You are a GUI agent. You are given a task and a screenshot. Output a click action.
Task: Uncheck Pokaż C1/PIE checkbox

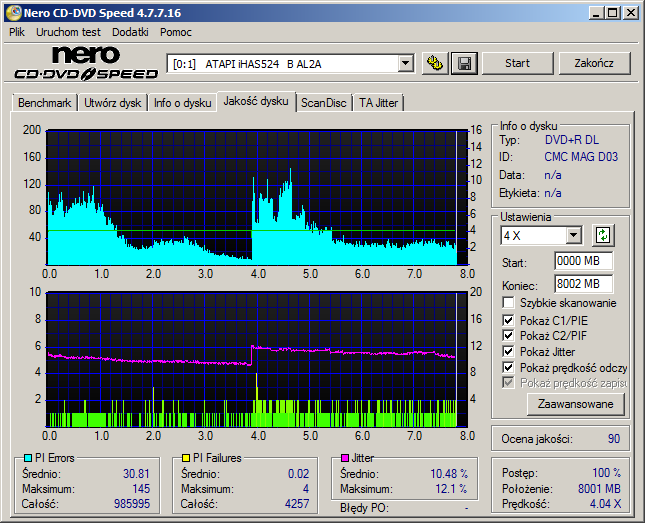click(x=508, y=320)
